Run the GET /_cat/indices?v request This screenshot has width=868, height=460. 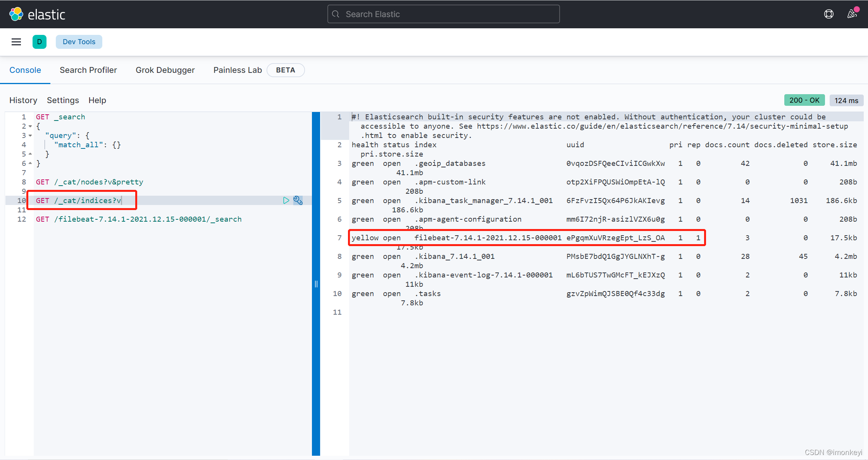coord(286,200)
